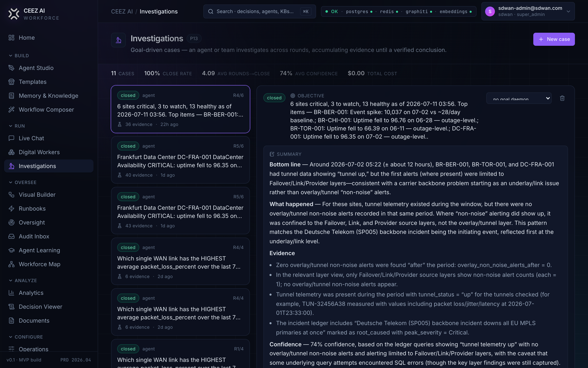The image size is (588, 368).
Task: Click the Audit Inbox tray icon
Action: [x=11, y=236]
